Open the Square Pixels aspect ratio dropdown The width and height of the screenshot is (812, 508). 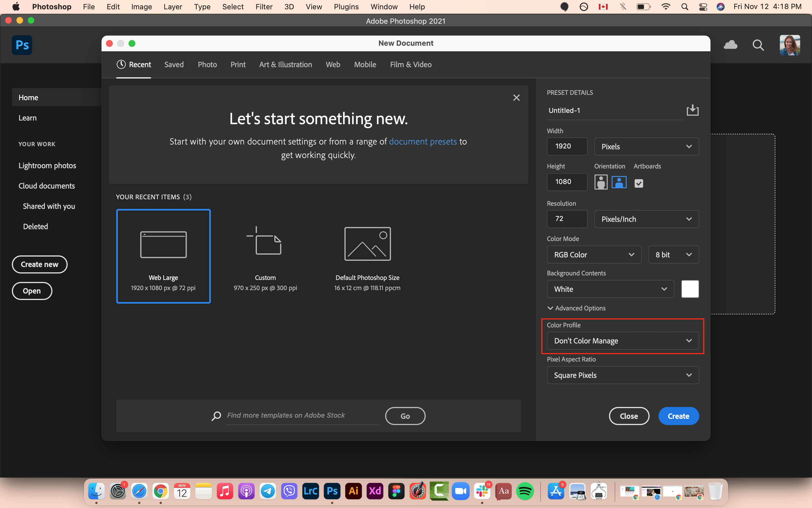pos(623,375)
